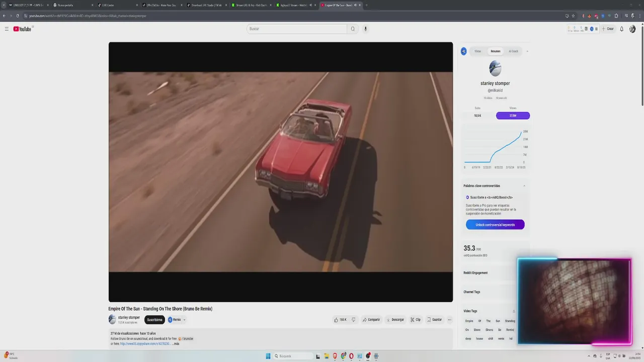Open Brave browser from taskbar
Image resolution: width=644 pixels, height=362 pixels.
coord(335,356)
